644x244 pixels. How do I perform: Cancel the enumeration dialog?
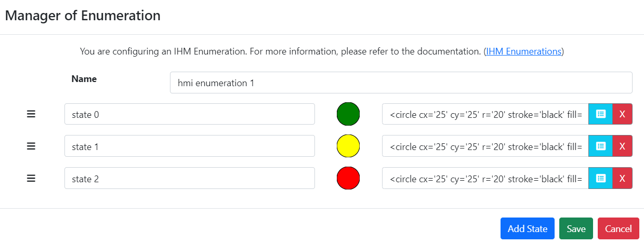pos(619,228)
